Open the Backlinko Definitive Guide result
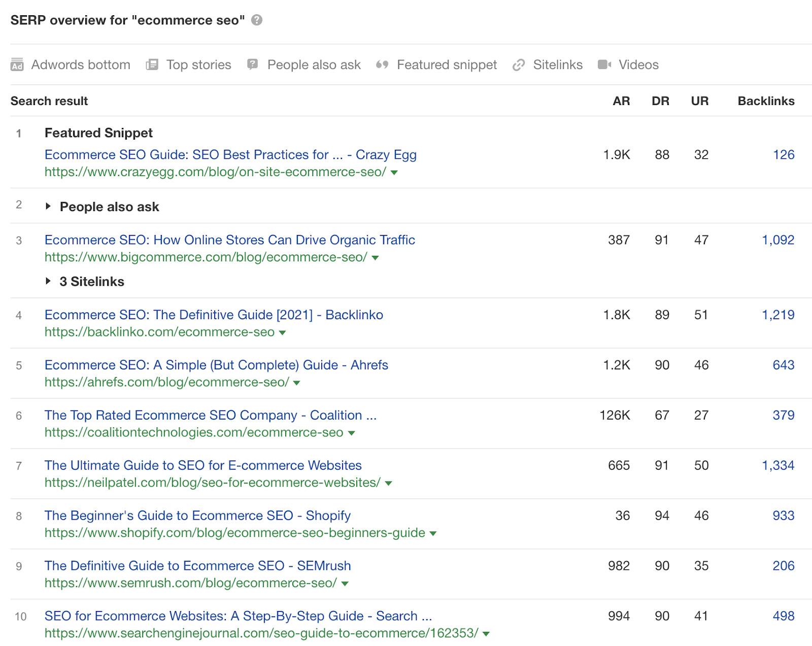The height and width of the screenshot is (646, 812). pos(214,315)
